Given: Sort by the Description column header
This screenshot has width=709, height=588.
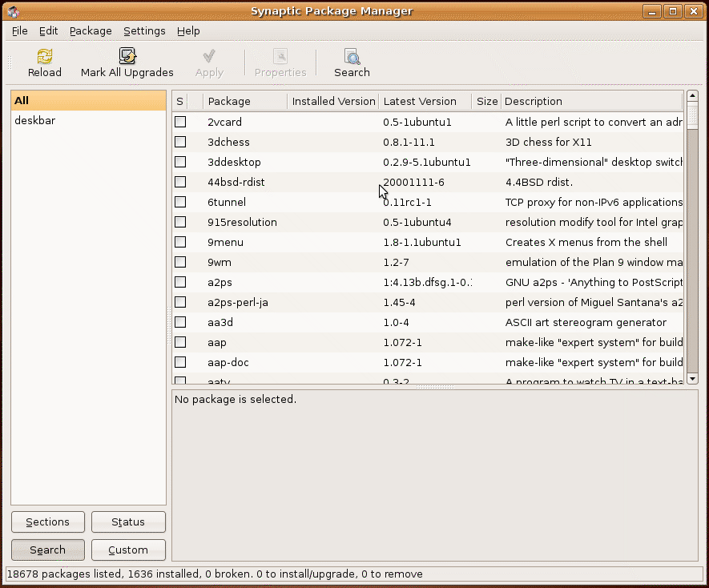Looking at the screenshot, I should tap(592, 101).
